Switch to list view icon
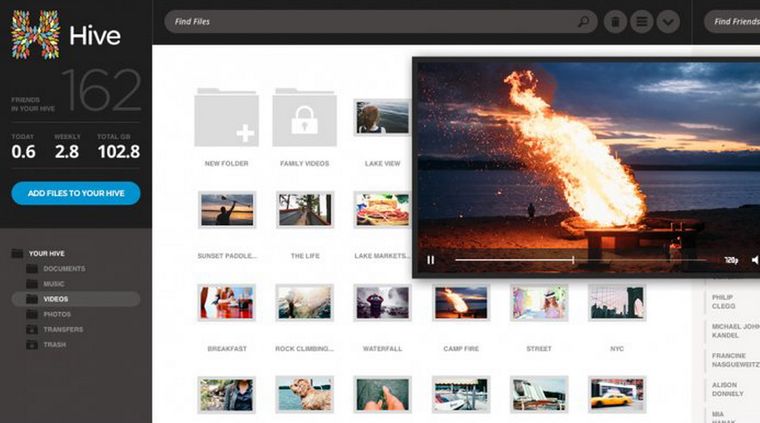 click(642, 22)
